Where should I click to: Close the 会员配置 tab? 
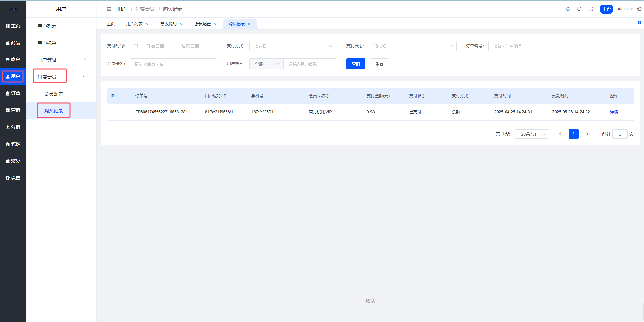tap(215, 24)
